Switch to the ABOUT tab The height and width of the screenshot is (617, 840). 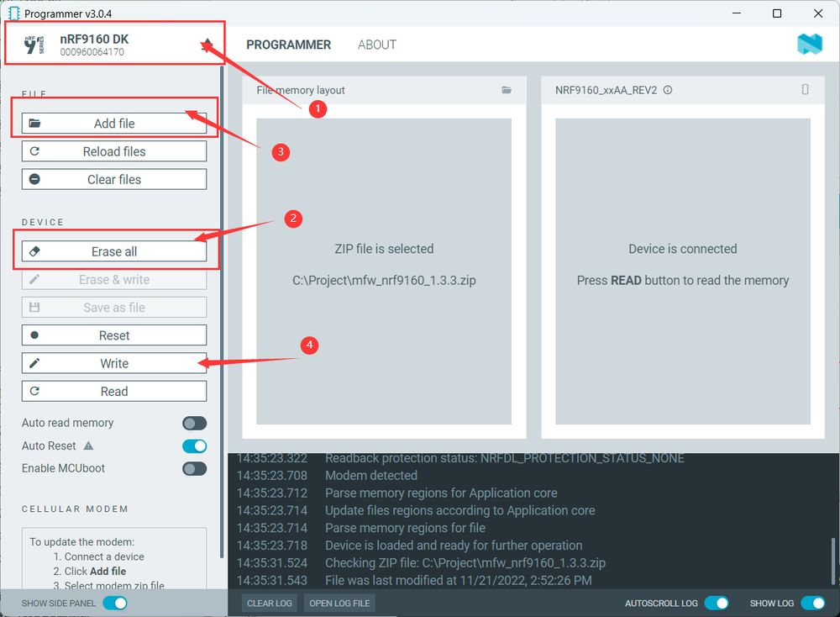pyautogui.click(x=377, y=45)
